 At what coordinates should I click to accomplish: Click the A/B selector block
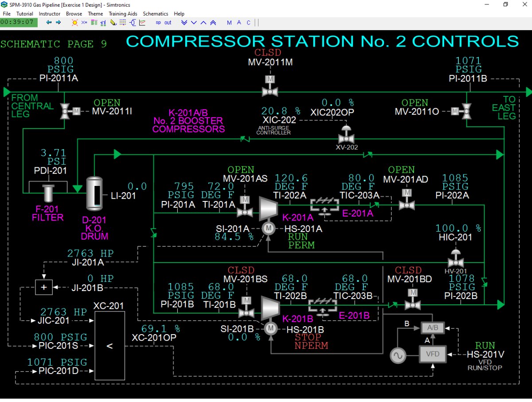click(433, 328)
